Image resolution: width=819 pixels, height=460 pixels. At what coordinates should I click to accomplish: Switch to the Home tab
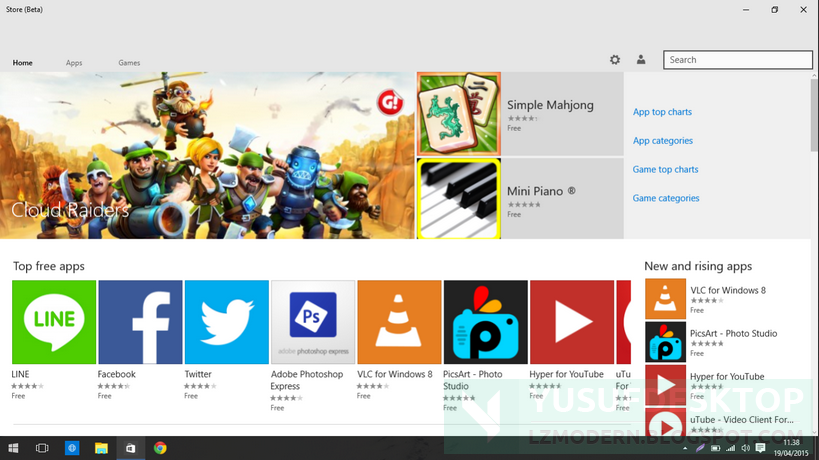point(22,63)
